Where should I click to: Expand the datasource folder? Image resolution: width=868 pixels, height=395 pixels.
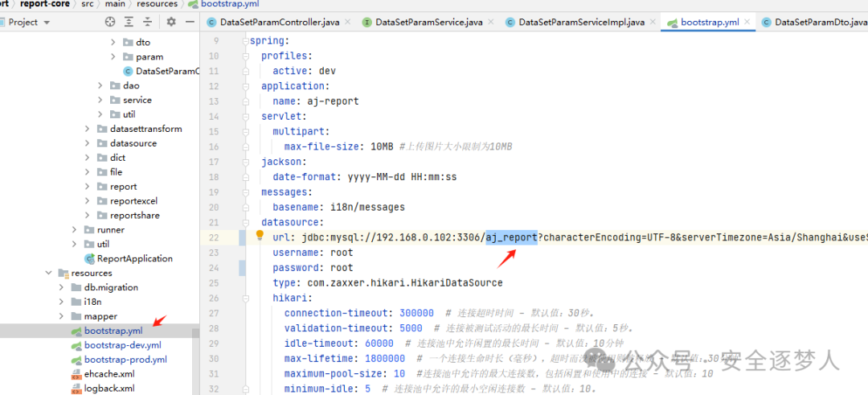88,143
